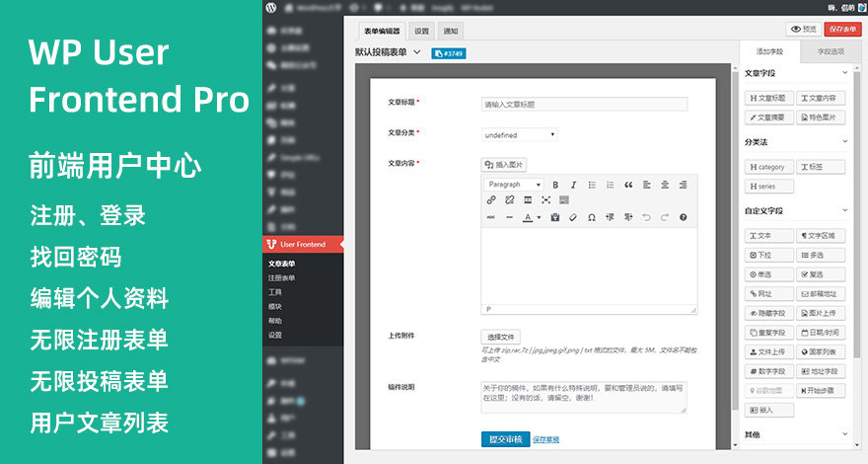This screenshot has height=464, width=868.
Task: Click the remove link icon
Action: (x=509, y=200)
